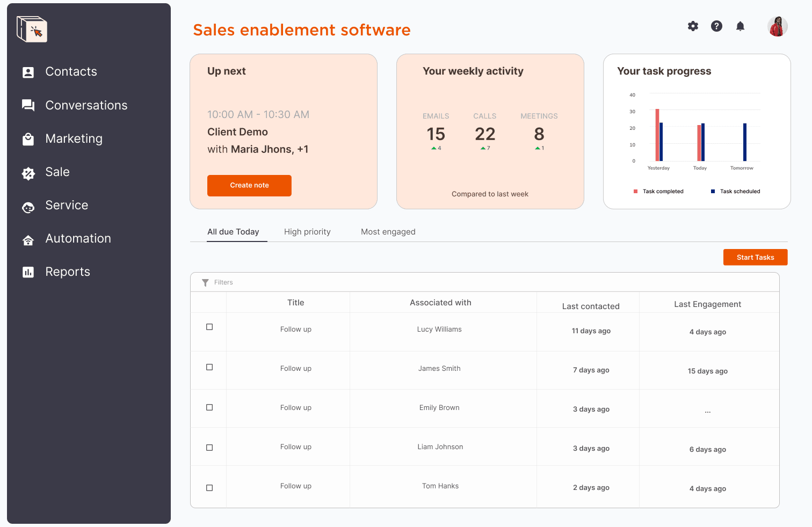Open Conversations from the sidebar icon

[28, 105]
